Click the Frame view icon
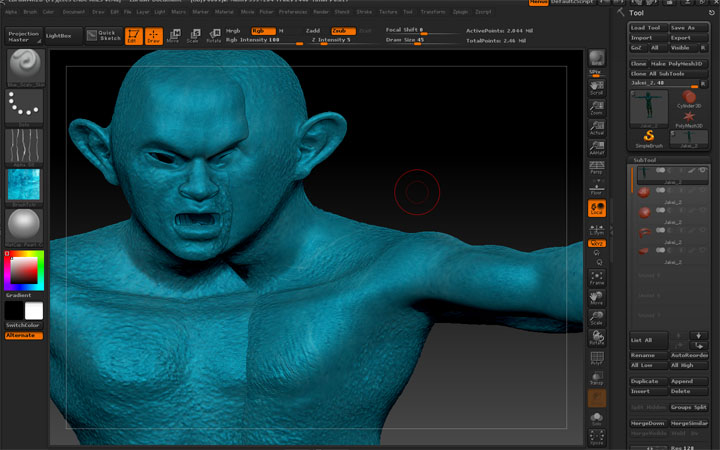Screen dimensions: 720x450 click(x=596, y=276)
